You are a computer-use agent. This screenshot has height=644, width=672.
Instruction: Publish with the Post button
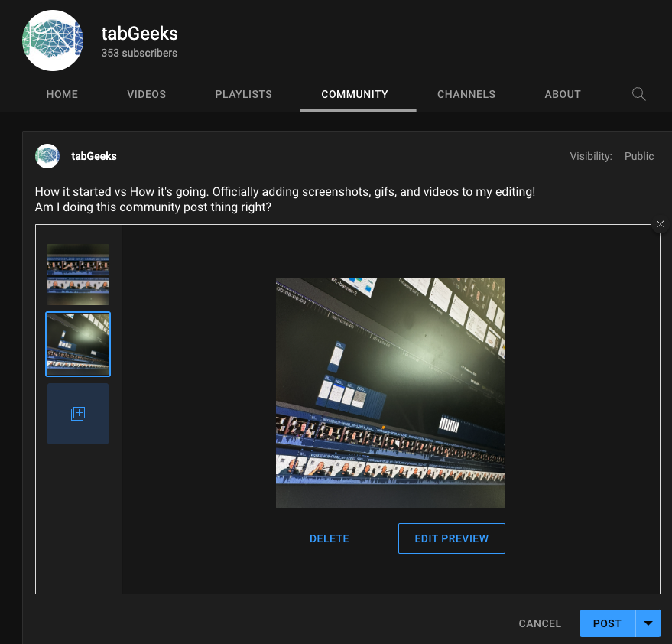click(x=607, y=623)
